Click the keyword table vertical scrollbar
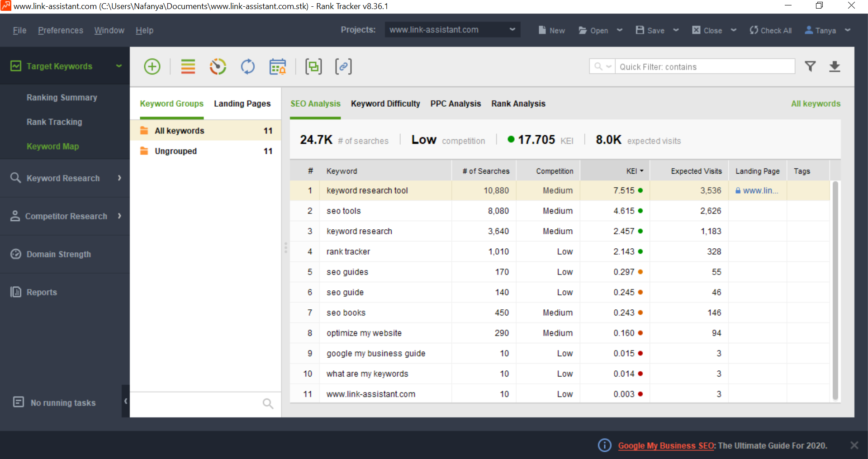 coord(835,290)
